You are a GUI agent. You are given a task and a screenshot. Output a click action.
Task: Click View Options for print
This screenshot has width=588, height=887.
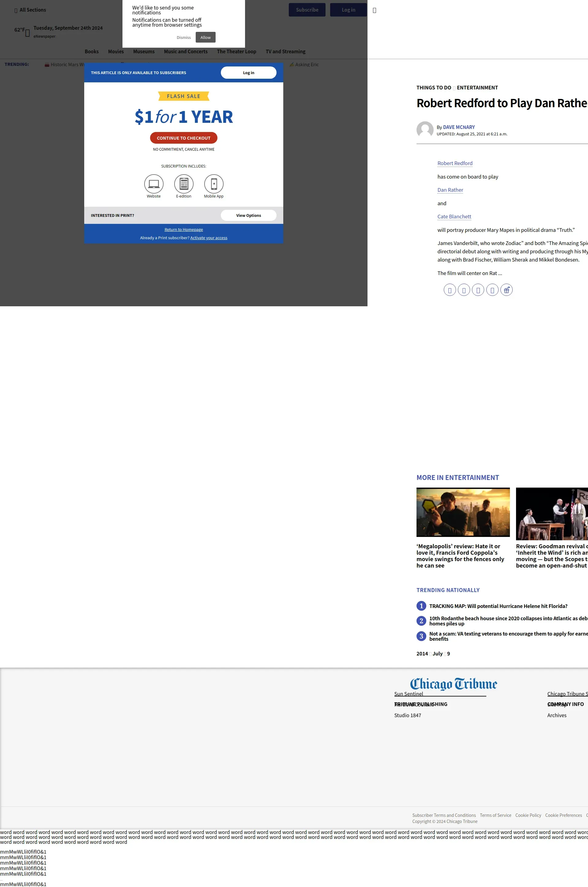tap(249, 215)
